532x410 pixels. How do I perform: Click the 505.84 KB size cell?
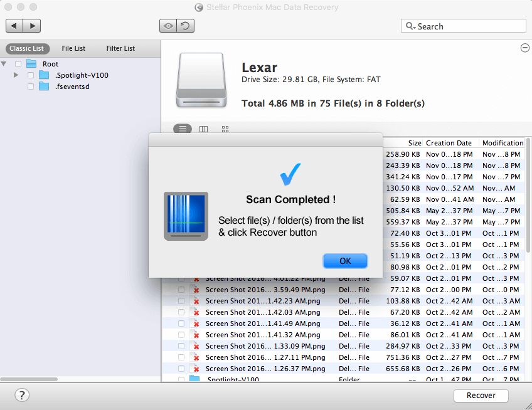[x=403, y=211]
